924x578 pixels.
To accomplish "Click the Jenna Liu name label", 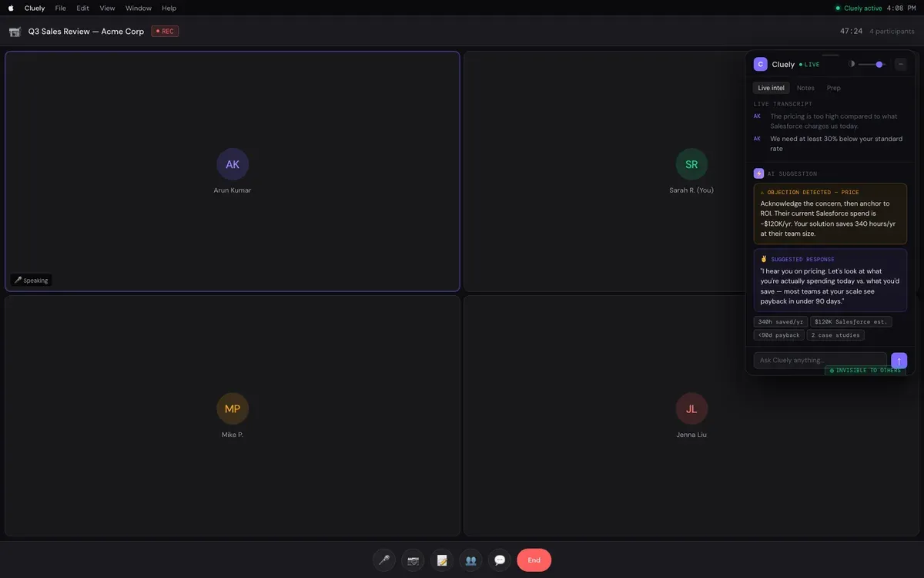I will pos(691,435).
